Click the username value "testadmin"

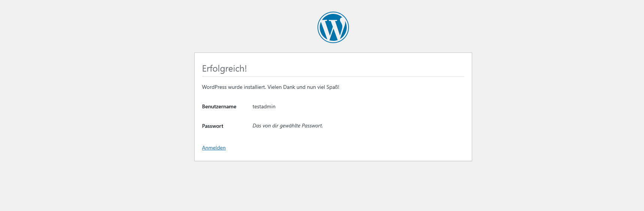coord(264,106)
